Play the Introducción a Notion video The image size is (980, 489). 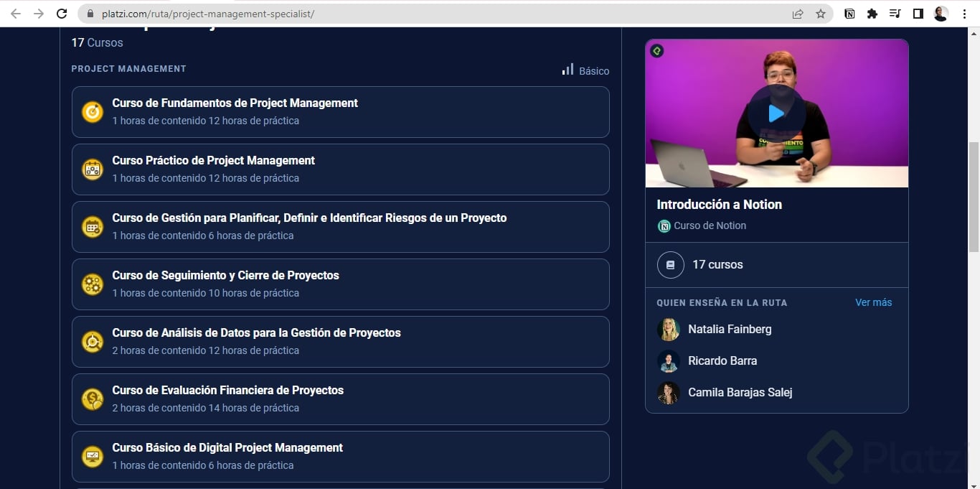777,113
